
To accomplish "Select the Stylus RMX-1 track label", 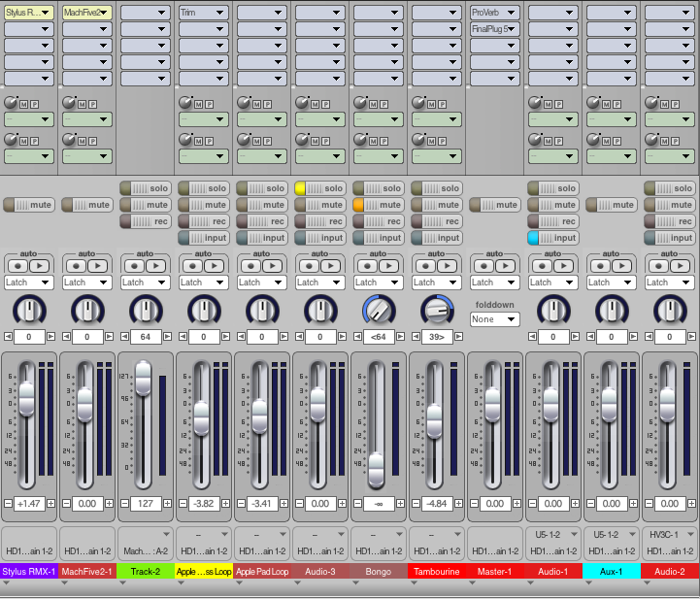I will [x=29, y=571].
